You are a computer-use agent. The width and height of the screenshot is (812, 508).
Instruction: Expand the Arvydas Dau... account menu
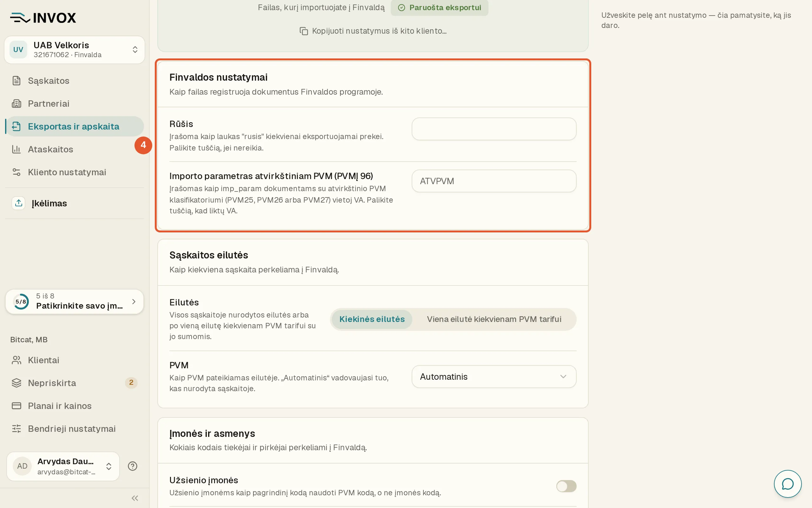[x=63, y=466]
